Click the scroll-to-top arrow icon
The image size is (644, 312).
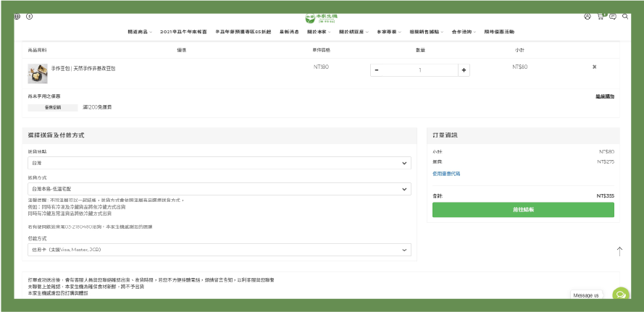pos(619,250)
